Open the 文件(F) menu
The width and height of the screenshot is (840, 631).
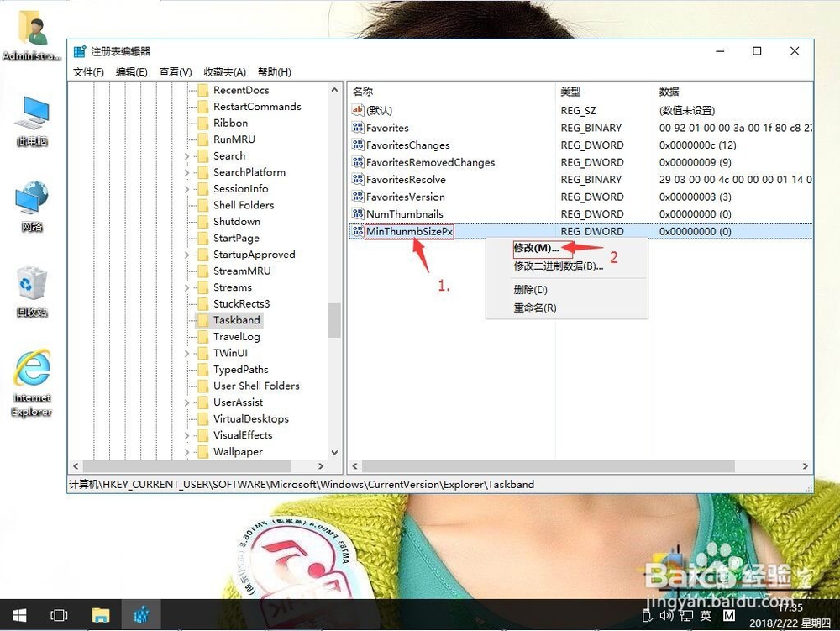pyautogui.click(x=88, y=71)
